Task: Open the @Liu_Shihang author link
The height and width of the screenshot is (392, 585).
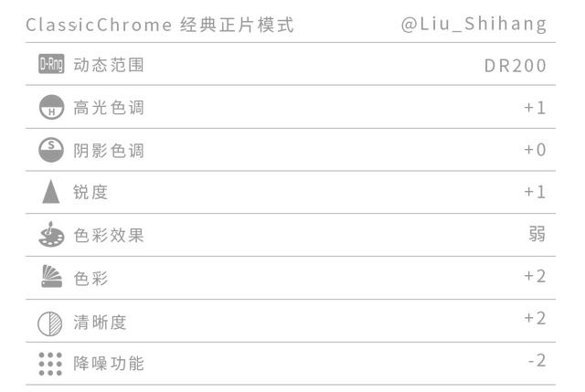Action: [473, 25]
